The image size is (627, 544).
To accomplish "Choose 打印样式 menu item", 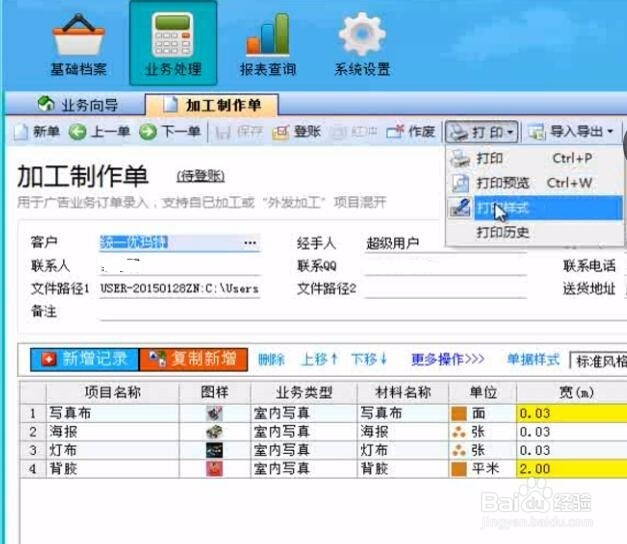I will pos(535,208).
